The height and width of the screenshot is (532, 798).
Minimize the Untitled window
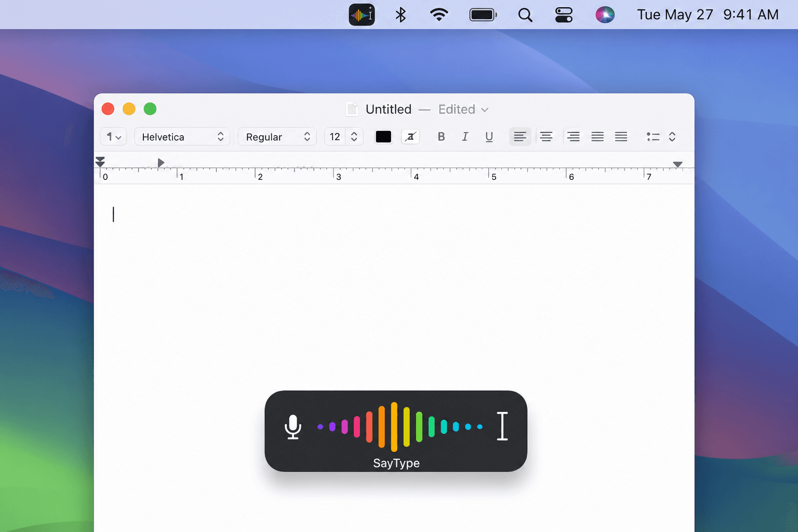[x=129, y=109]
